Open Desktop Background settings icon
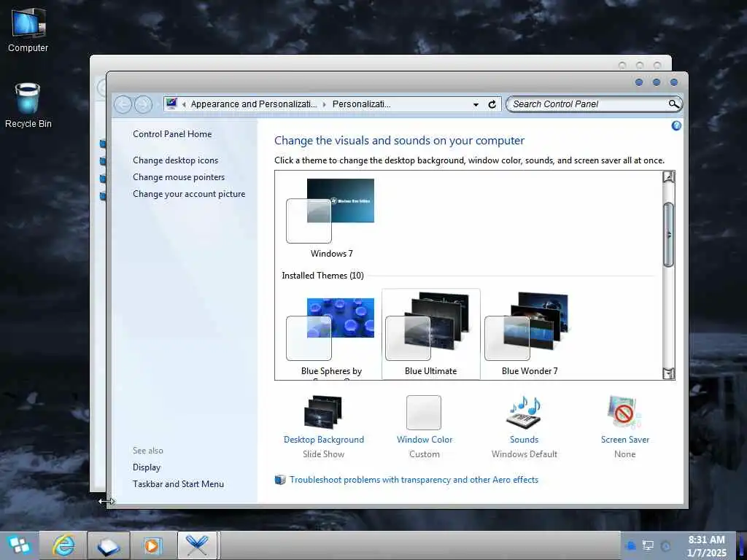 pos(323,412)
